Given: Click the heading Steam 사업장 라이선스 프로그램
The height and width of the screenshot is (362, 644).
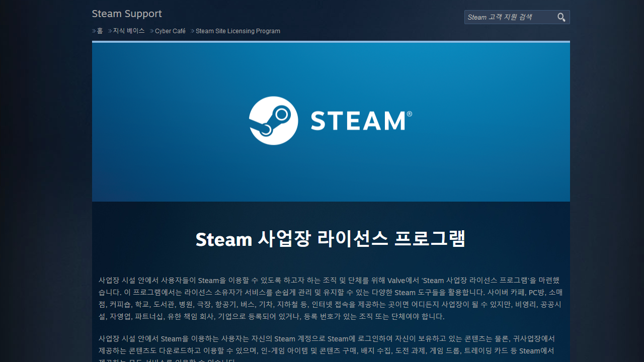Looking at the screenshot, I should (x=331, y=239).
